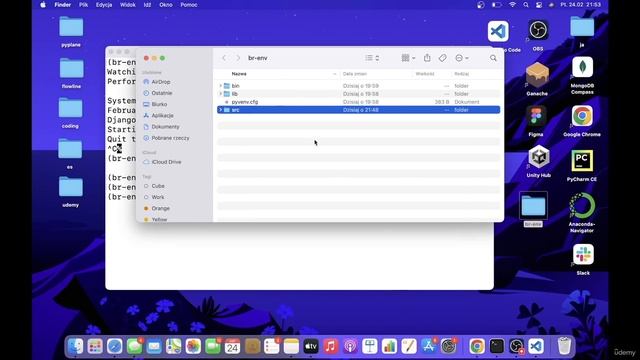Open the Apple menu

click(x=43, y=5)
